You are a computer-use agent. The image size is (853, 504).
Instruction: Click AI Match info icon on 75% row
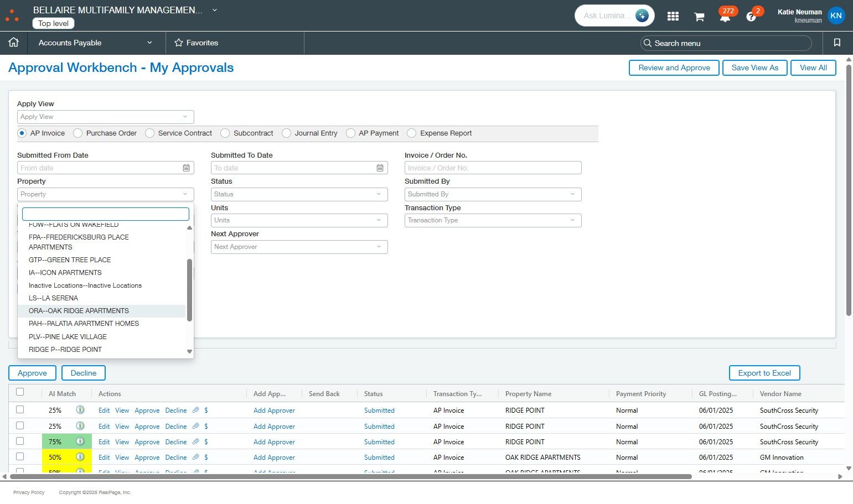click(x=80, y=441)
